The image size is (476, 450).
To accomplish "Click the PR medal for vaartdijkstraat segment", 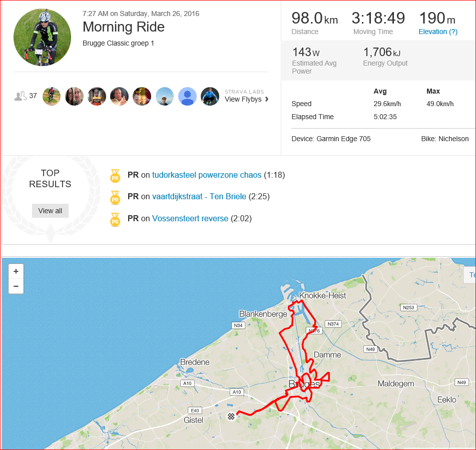I will pyautogui.click(x=115, y=197).
